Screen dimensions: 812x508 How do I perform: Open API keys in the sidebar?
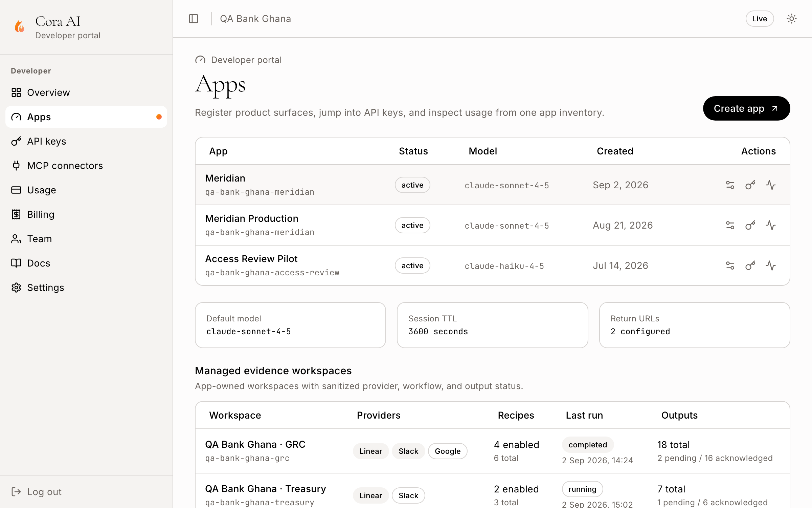click(86, 141)
